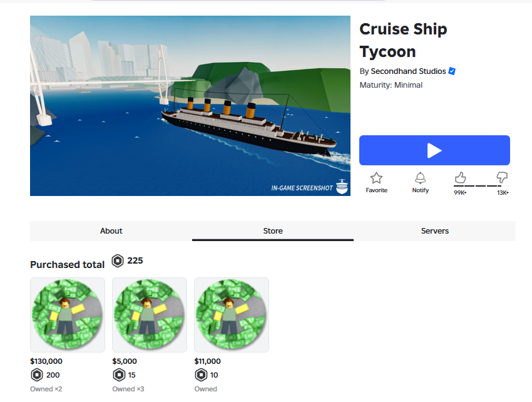Toggle the Notify bell icon
The image size is (532, 402).
(x=420, y=178)
